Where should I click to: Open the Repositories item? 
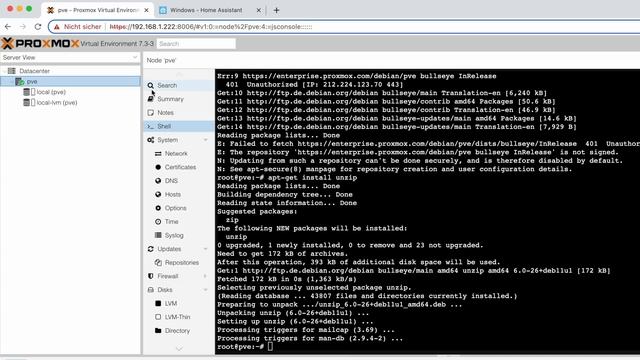coord(178,262)
